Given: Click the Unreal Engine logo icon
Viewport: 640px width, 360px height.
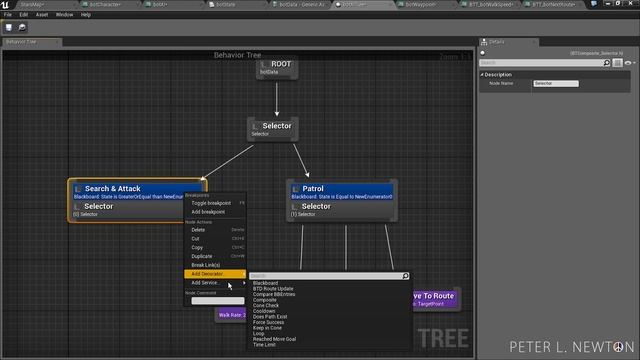Looking at the screenshot, I should click(5, 4).
